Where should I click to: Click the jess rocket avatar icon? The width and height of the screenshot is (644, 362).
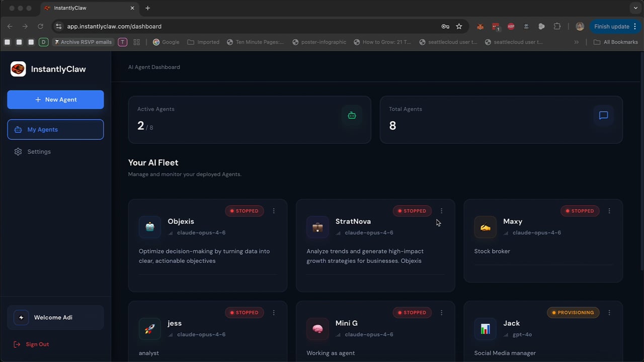pyautogui.click(x=150, y=329)
